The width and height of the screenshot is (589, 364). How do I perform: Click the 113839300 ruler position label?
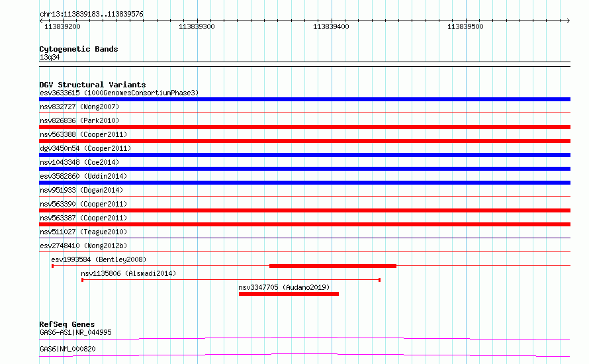197,26
